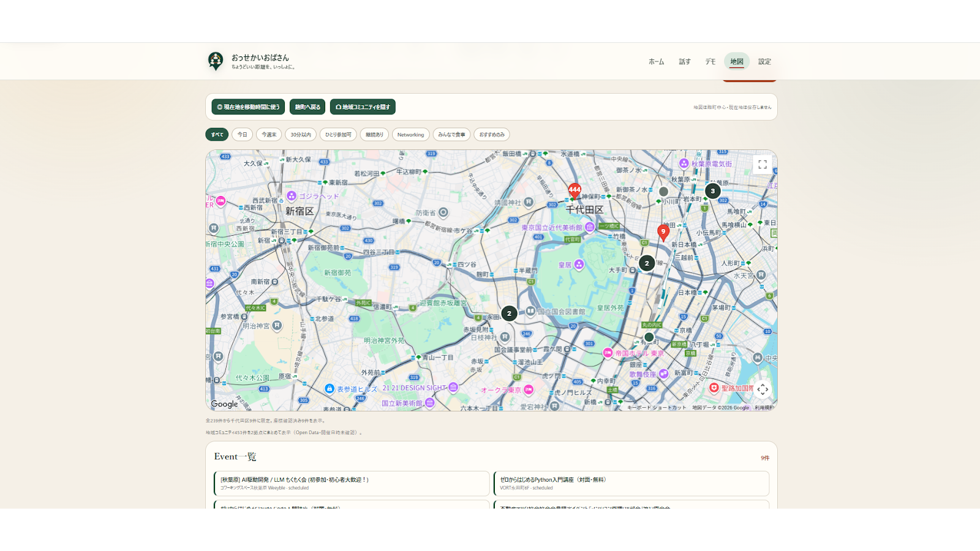Screen dimensions: 980x551
Task: Click the red 444 cluster pin
Action: 575,191
